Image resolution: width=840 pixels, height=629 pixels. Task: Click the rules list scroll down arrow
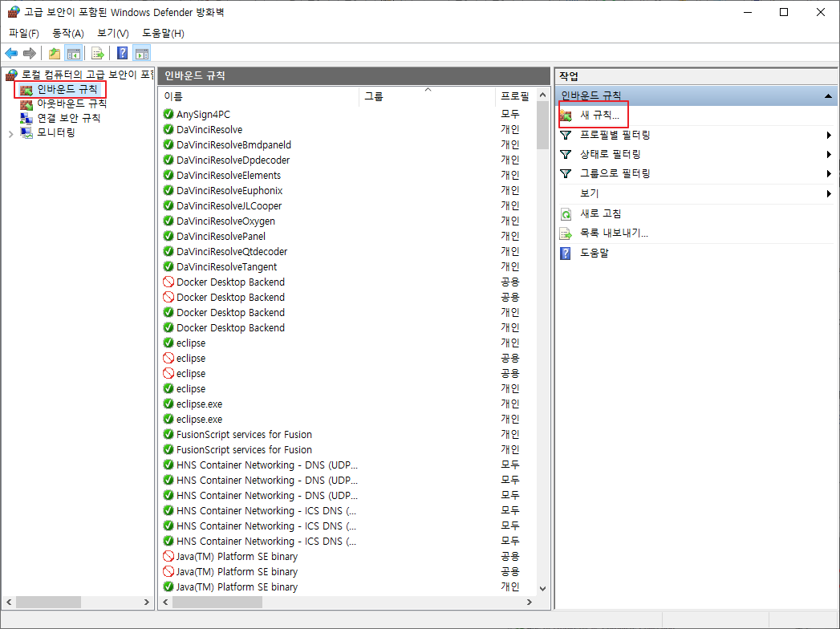(542, 588)
